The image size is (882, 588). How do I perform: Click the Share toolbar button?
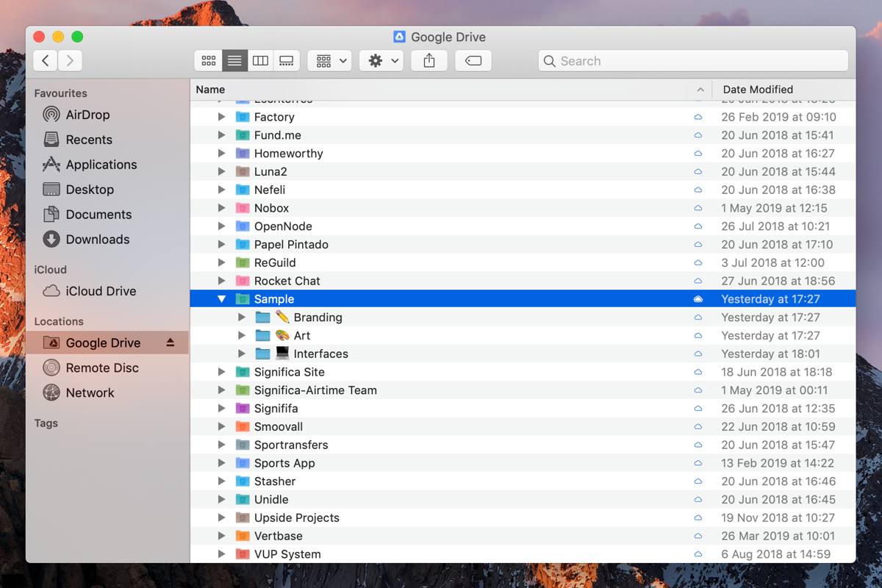[x=429, y=61]
